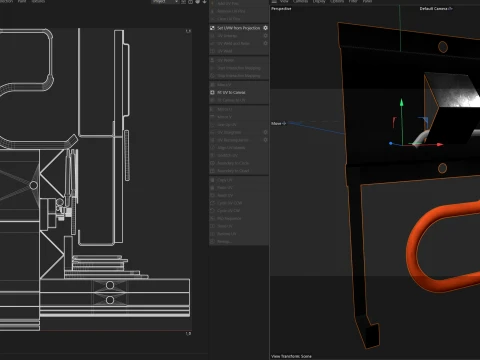Click the Move tool label in viewport
The image size is (480, 360).
pyautogui.click(x=278, y=123)
